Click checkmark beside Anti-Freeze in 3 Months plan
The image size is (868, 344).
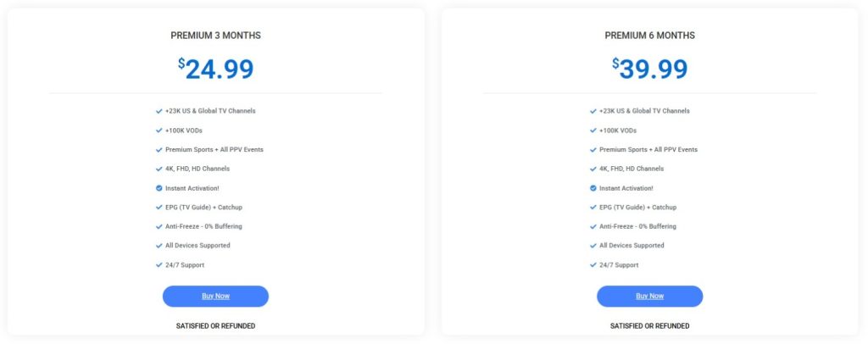point(159,226)
